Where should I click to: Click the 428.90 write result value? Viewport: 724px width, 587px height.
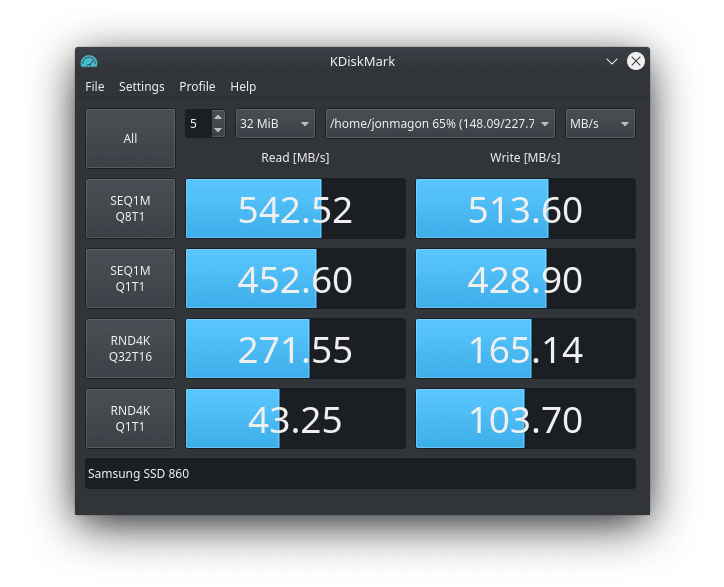(525, 278)
